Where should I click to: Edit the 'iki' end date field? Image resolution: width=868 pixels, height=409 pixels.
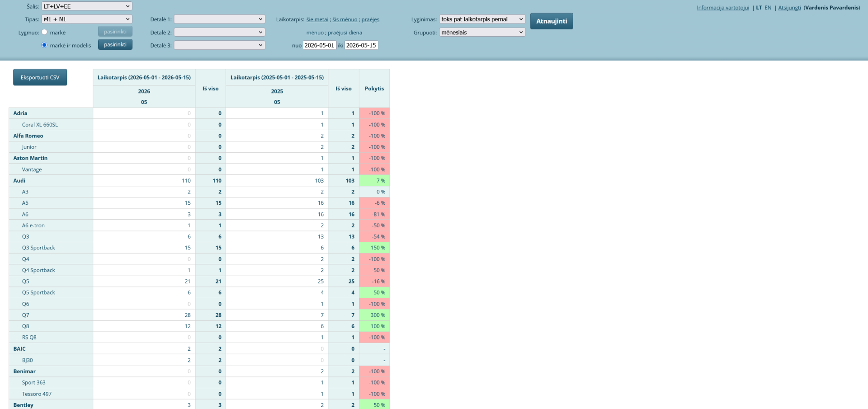tap(361, 45)
